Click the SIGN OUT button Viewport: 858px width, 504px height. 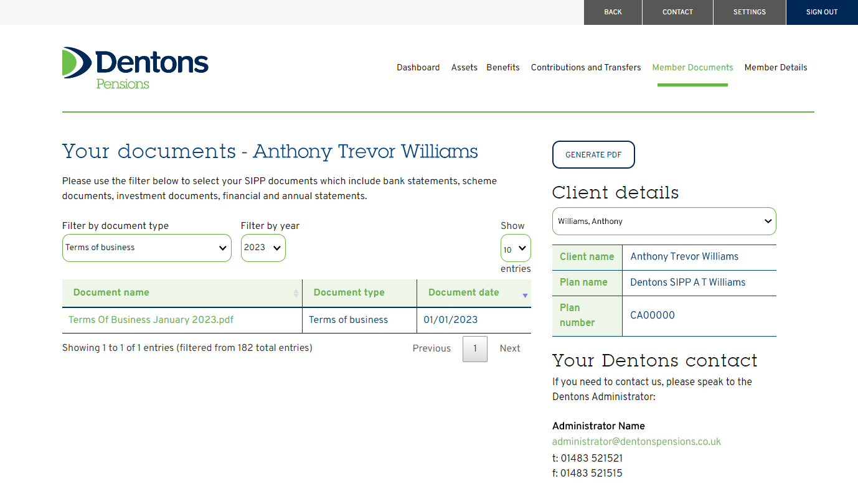[822, 12]
